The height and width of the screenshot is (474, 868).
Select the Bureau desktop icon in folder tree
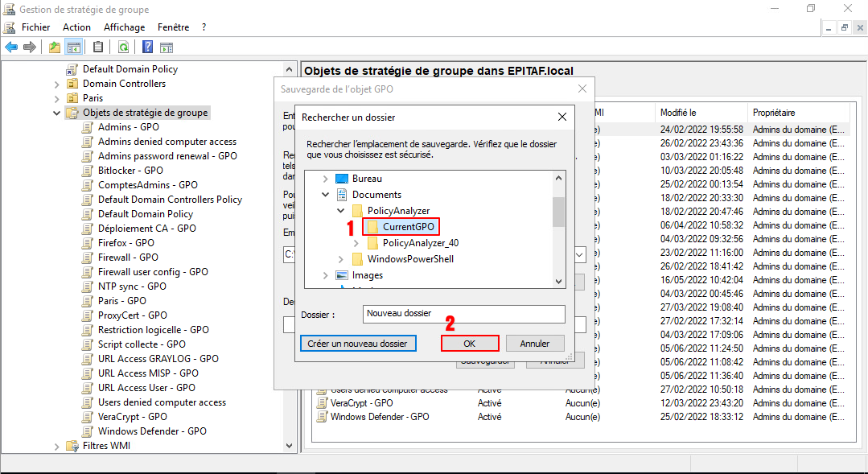click(x=342, y=179)
